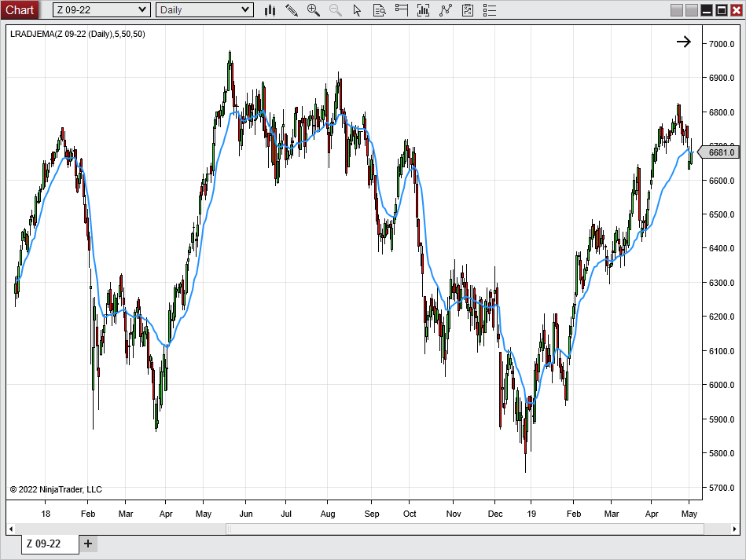
Task: Open the Strategies icon with connected dots
Action: point(446,10)
